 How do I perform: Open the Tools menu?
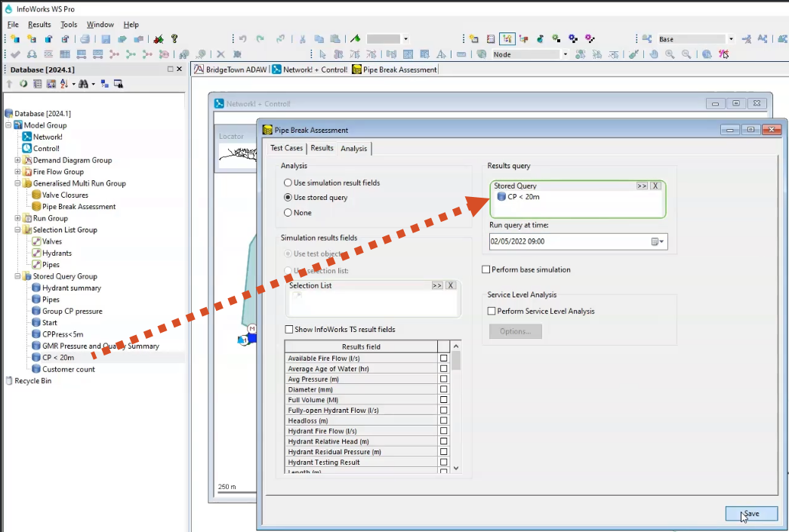coord(69,25)
